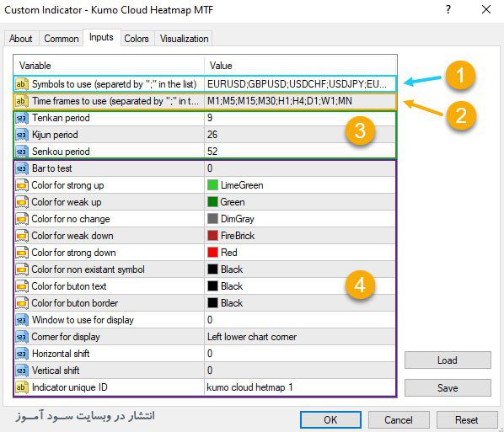Click the color icon beside Color for strong up
The width and height of the screenshot is (504, 432).
coord(22,185)
